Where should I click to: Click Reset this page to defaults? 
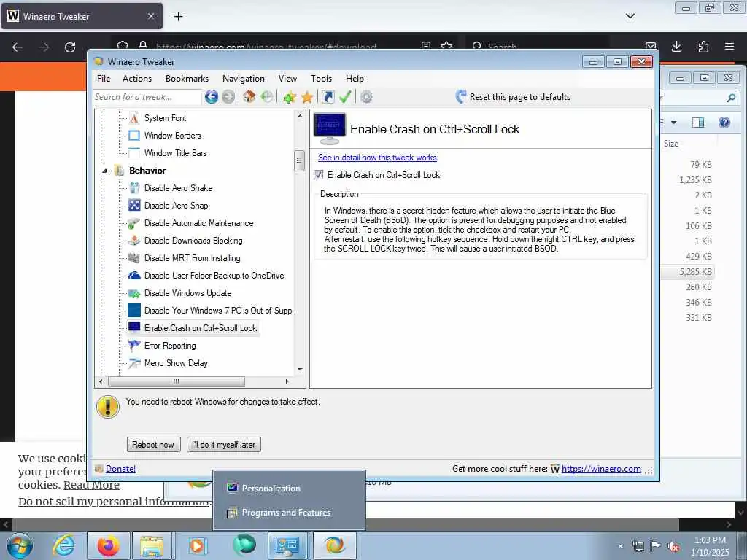point(513,97)
